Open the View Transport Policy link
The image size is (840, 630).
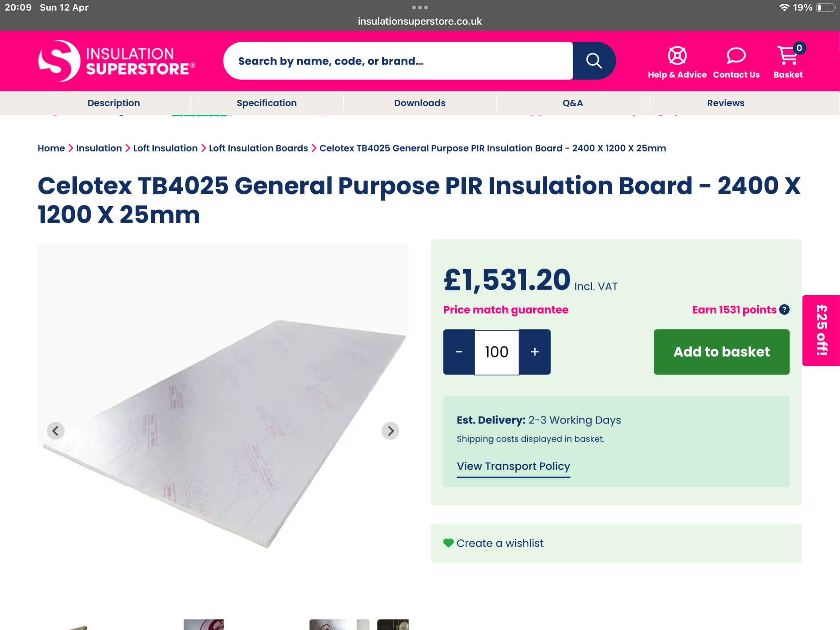[x=513, y=466]
